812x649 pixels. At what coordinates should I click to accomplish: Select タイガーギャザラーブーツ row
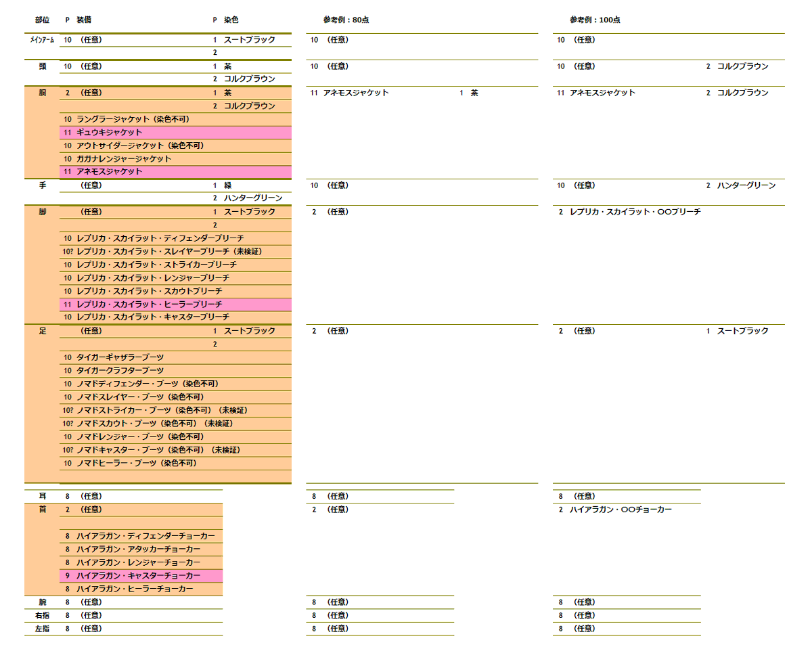click(x=175, y=357)
